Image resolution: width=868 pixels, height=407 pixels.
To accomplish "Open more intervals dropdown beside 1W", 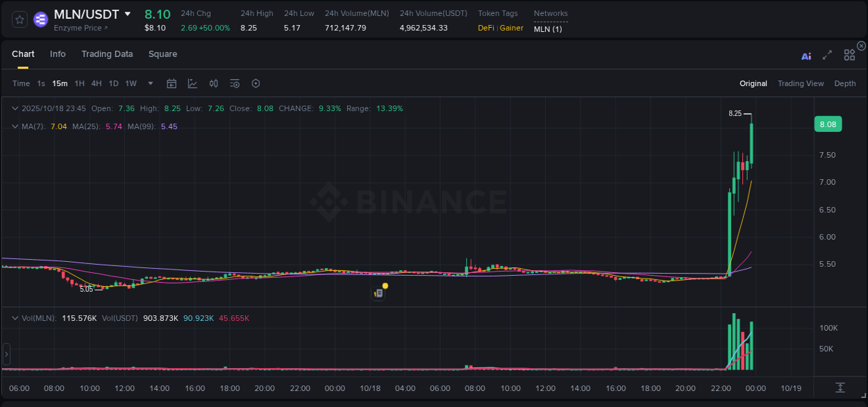I will click(150, 83).
